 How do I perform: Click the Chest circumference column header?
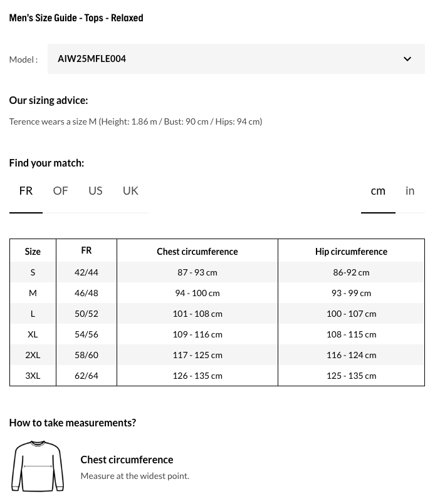click(x=197, y=252)
